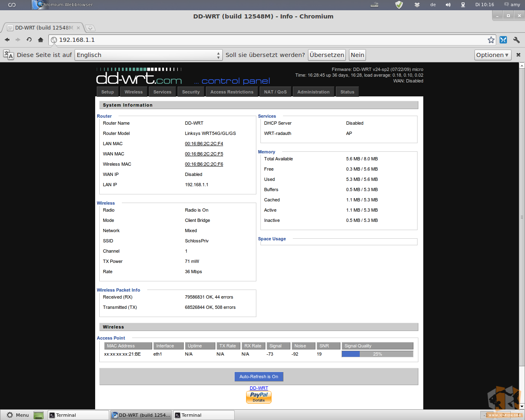525x420 pixels.
Task: Go back with the browser back arrow
Action: click(x=7, y=40)
